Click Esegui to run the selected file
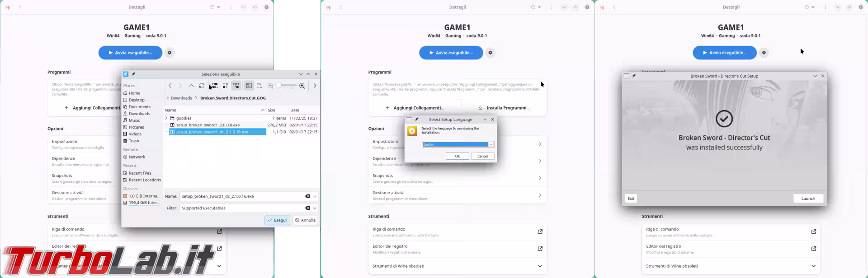Viewport: 868px width, 278px height. (277, 220)
